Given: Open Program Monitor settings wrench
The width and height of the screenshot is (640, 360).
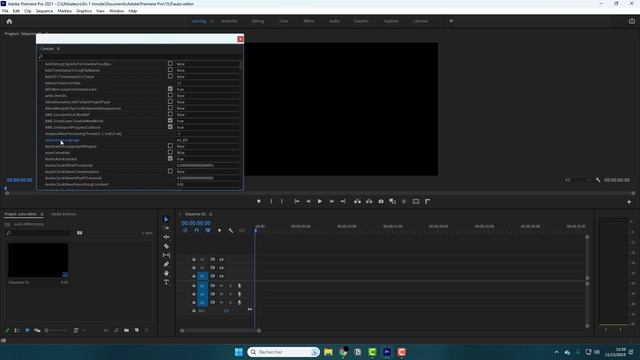Looking at the screenshot, I should (598, 180).
